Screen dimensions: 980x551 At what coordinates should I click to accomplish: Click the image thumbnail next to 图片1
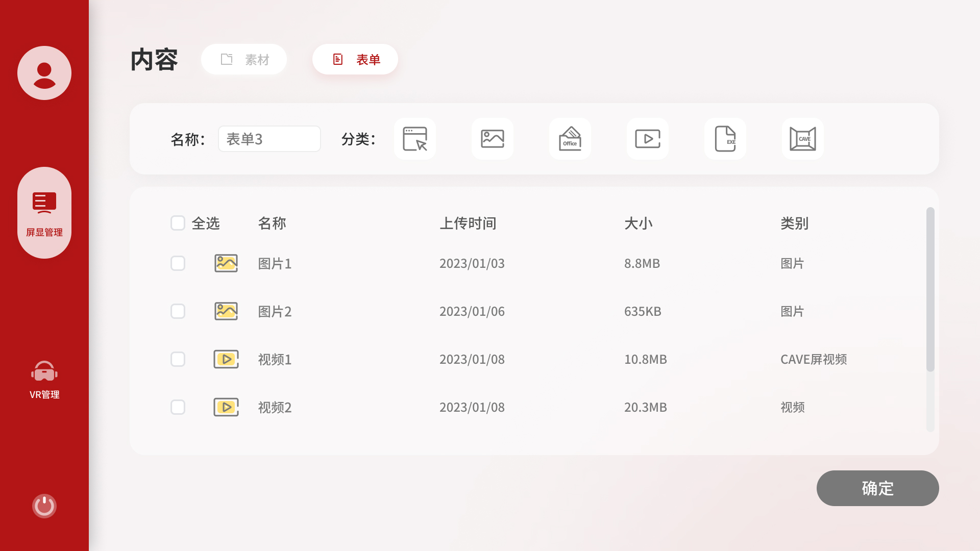[x=226, y=263]
